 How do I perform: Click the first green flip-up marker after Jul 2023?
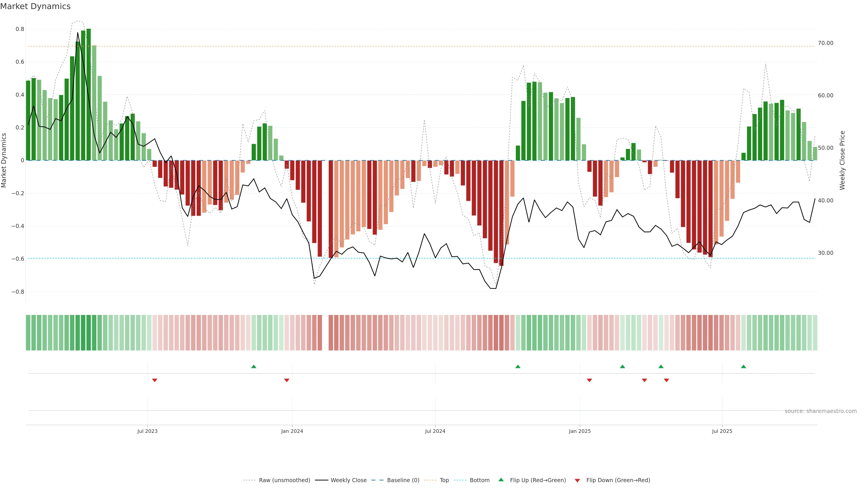click(254, 366)
